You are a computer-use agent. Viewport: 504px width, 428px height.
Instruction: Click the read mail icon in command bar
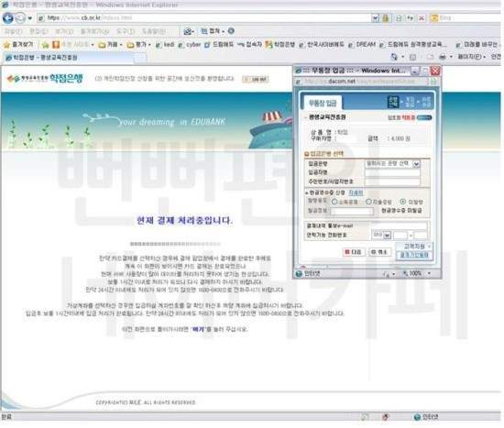click(x=430, y=57)
